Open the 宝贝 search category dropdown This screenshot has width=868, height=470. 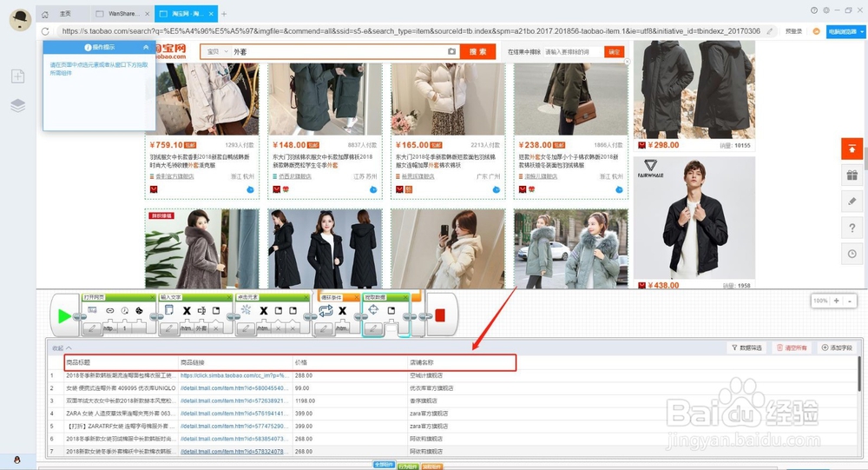pos(217,51)
